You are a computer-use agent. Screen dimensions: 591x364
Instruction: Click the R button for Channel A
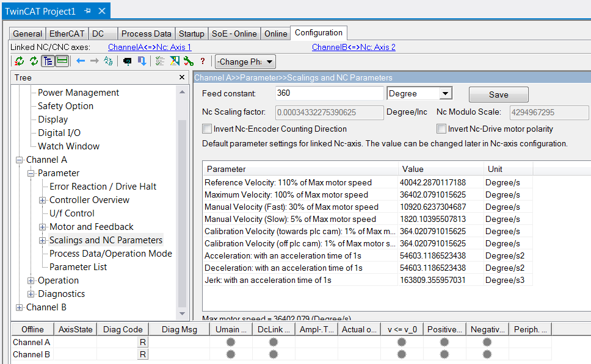(142, 342)
